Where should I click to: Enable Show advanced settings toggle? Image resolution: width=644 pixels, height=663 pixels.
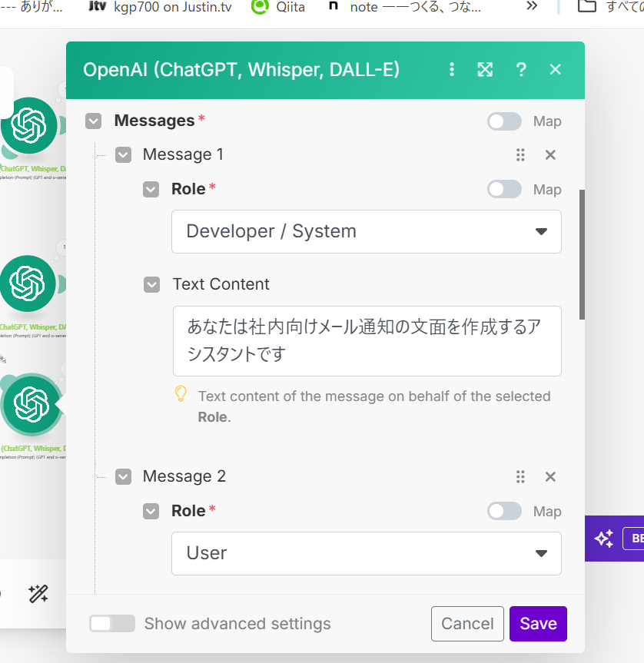click(112, 623)
